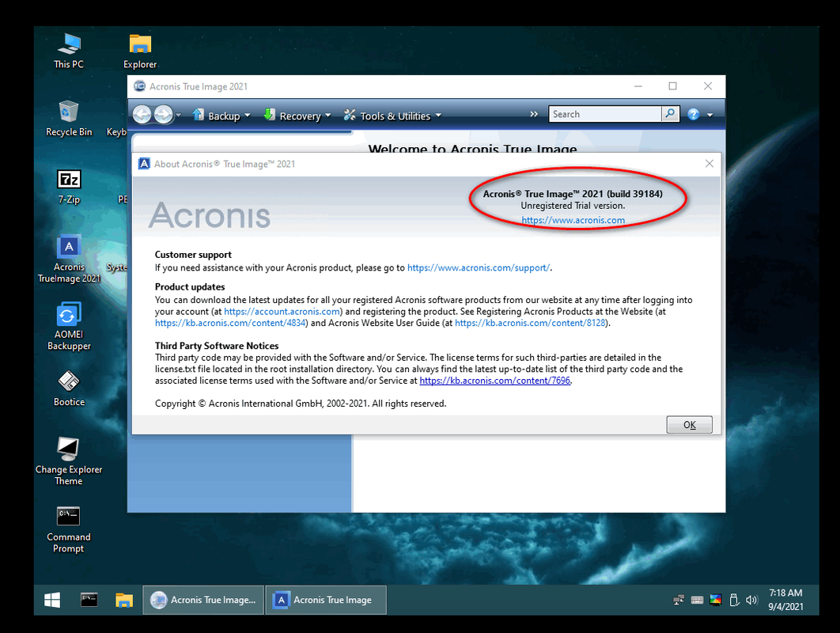Viewport: 840px width, 633px height.
Task: Minimize the Acronis True Image 2021 window
Action: click(x=638, y=86)
